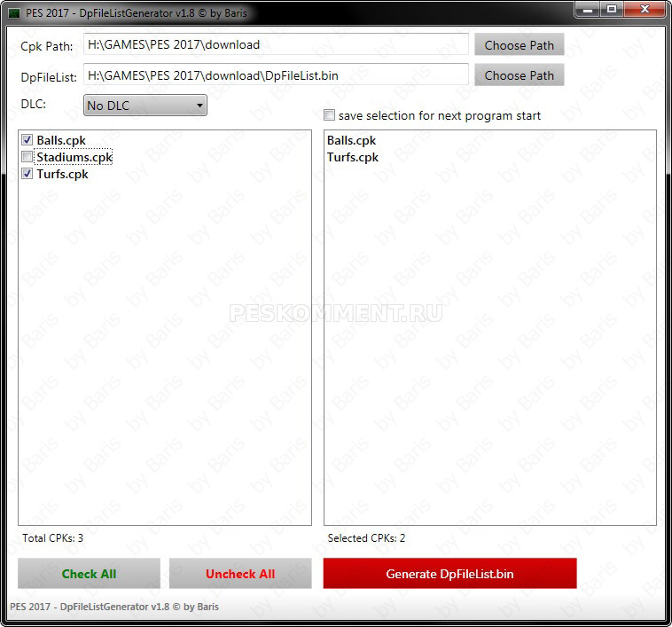Check the Stadiums.cpk checkbox
This screenshot has width=672, height=627.
coord(27,157)
